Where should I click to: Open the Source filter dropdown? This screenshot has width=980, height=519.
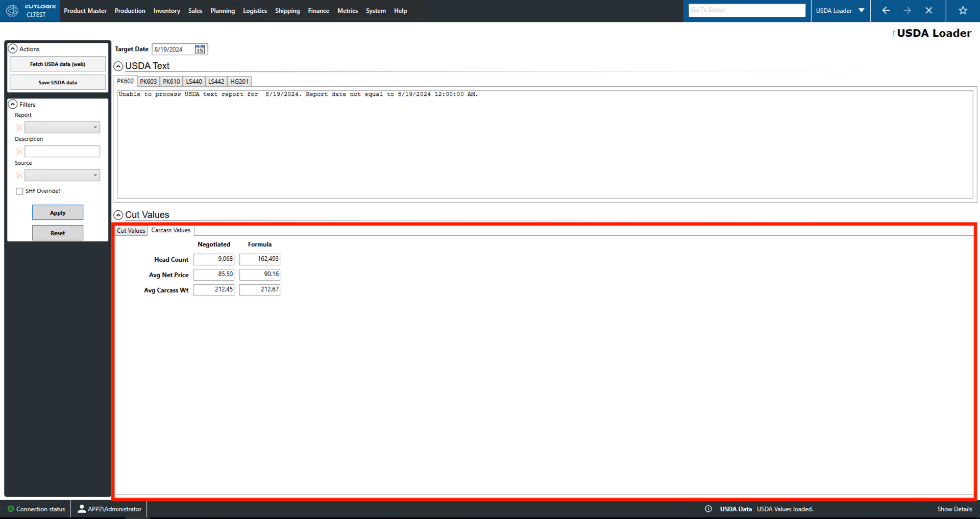pyautogui.click(x=95, y=175)
